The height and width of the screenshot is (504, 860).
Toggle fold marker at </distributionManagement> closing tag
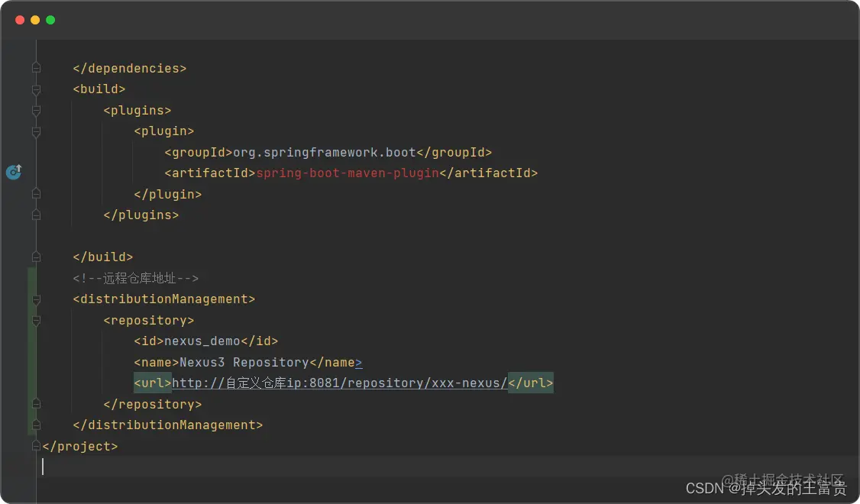pyautogui.click(x=36, y=425)
